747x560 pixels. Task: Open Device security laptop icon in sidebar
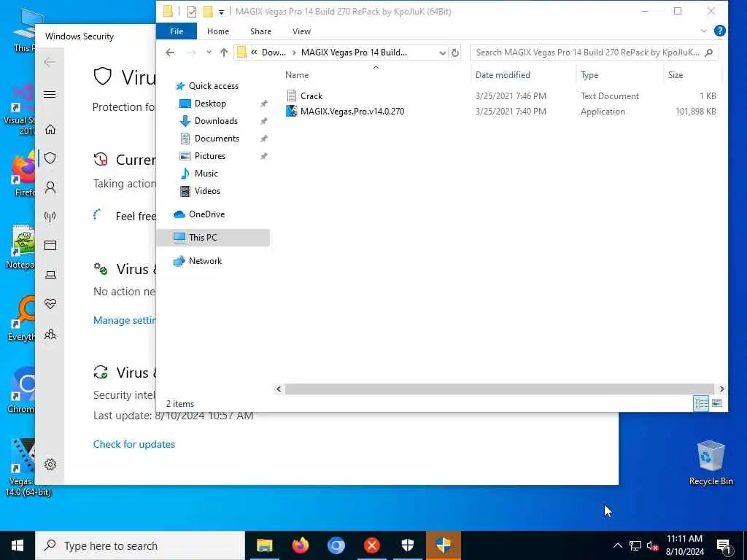click(50, 275)
